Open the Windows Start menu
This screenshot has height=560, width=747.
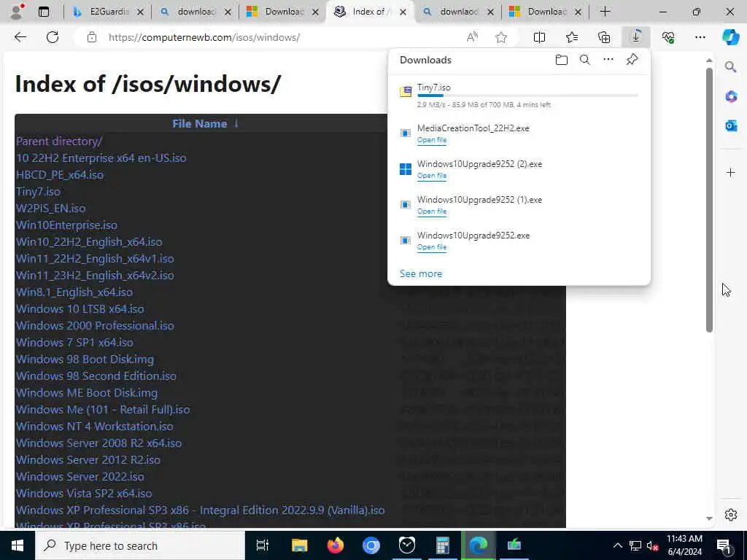[x=18, y=545]
